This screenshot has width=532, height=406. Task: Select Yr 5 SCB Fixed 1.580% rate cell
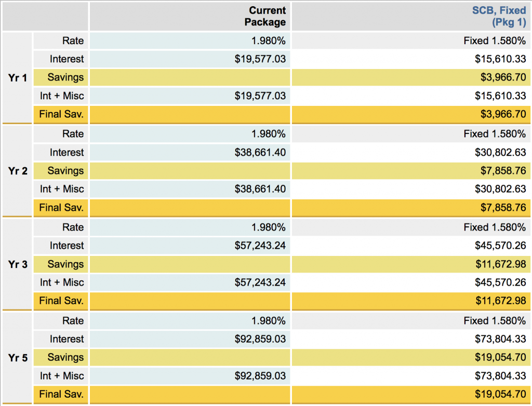[495, 321]
